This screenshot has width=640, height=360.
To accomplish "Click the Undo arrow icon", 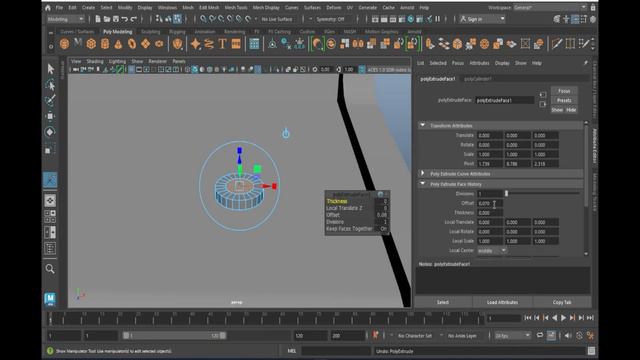I will point(125,19).
